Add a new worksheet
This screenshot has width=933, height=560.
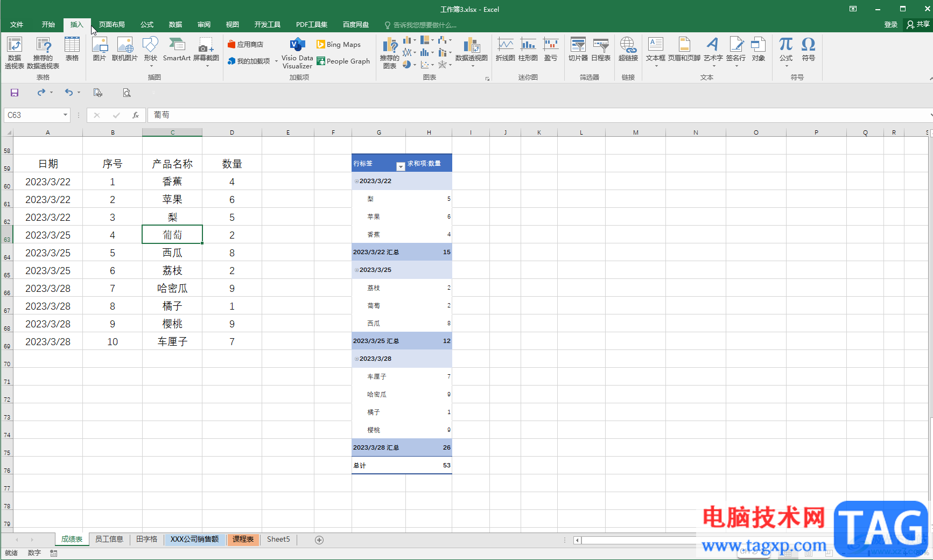319,540
